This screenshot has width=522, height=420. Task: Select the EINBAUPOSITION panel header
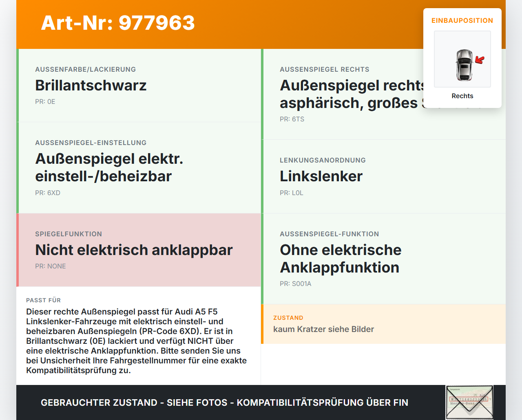coord(462,20)
